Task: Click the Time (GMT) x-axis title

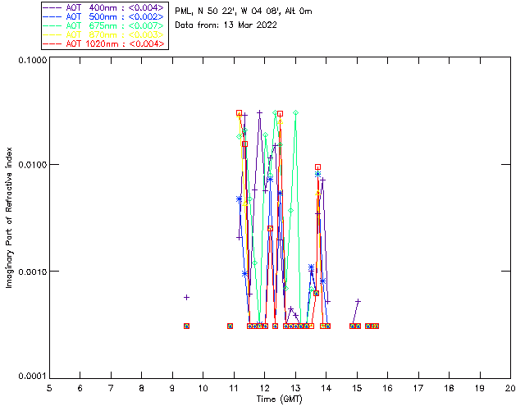Action: click(x=279, y=399)
